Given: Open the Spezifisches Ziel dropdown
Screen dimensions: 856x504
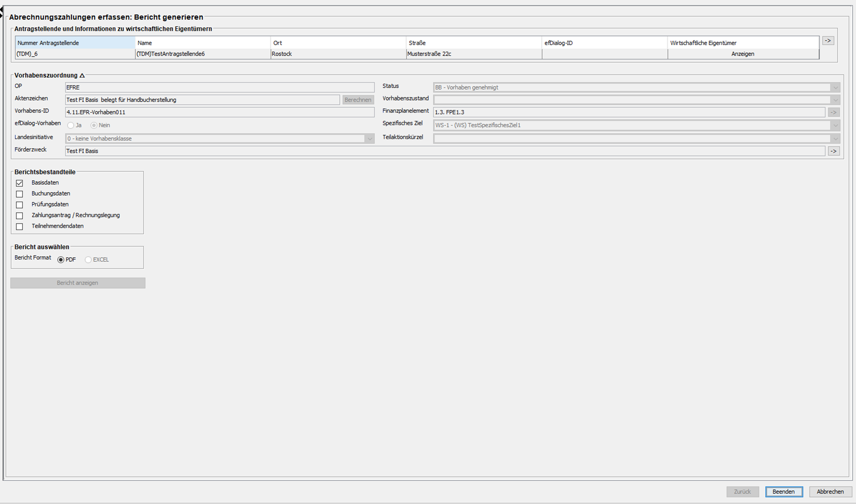Looking at the screenshot, I should click(835, 125).
